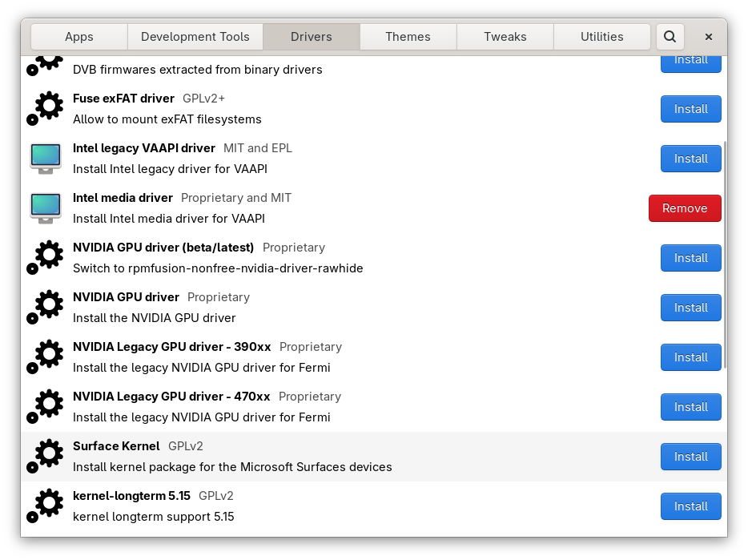Click the gear icon for Surface Kernel
Viewport: 748px width, 560px height.
coord(45,457)
